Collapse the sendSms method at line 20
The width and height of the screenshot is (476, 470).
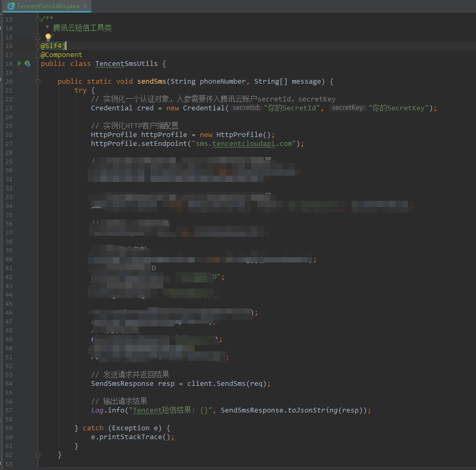coord(38,82)
